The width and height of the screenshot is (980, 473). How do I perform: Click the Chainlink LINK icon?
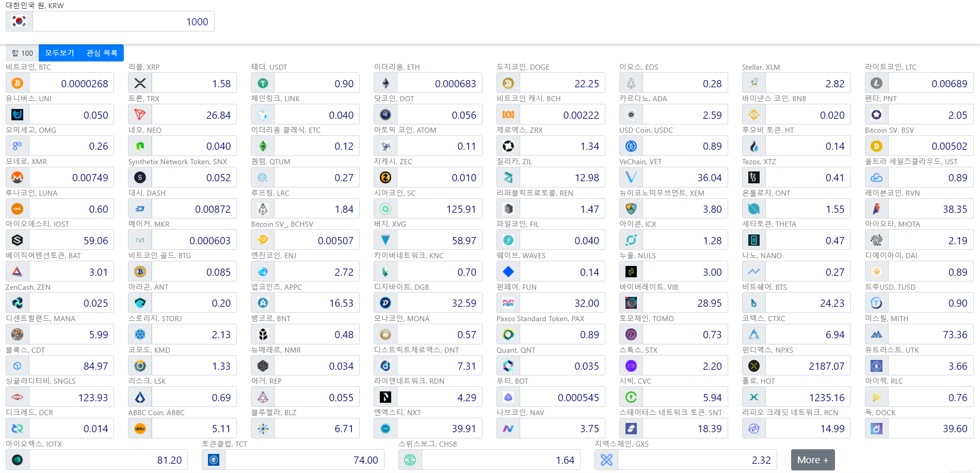[263, 115]
